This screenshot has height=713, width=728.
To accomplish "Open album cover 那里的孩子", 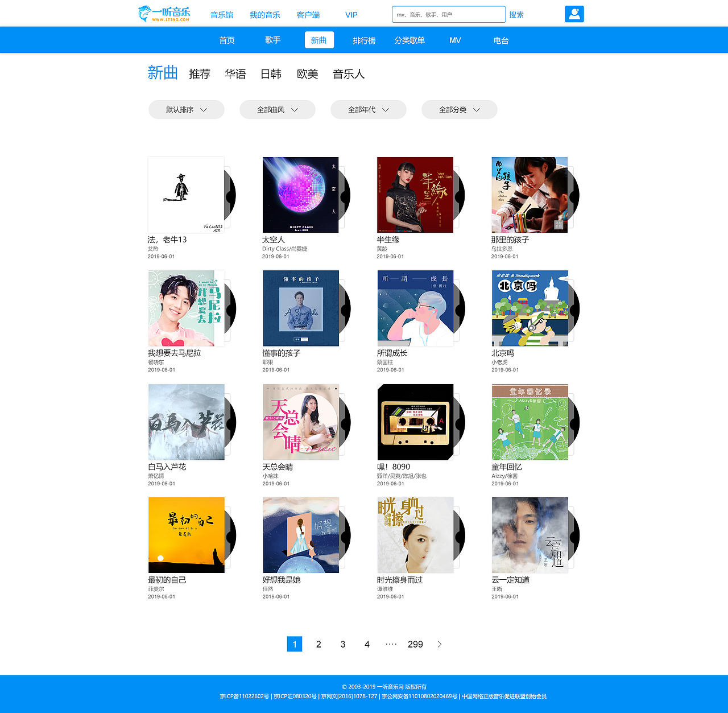I will (530, 195).
